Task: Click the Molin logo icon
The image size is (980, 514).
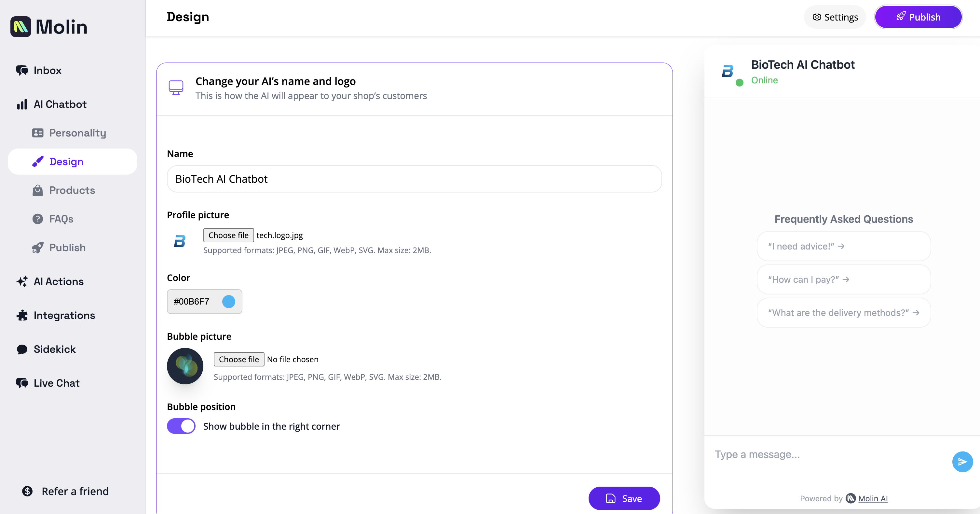Action: [x=20, y=26]
